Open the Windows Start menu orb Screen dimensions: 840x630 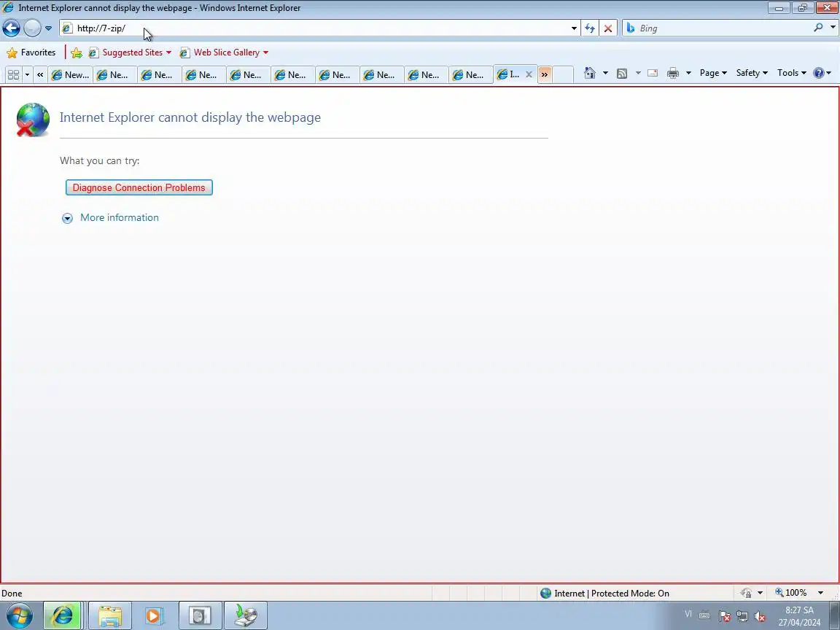pyautogui.click(x=19, y=615)
